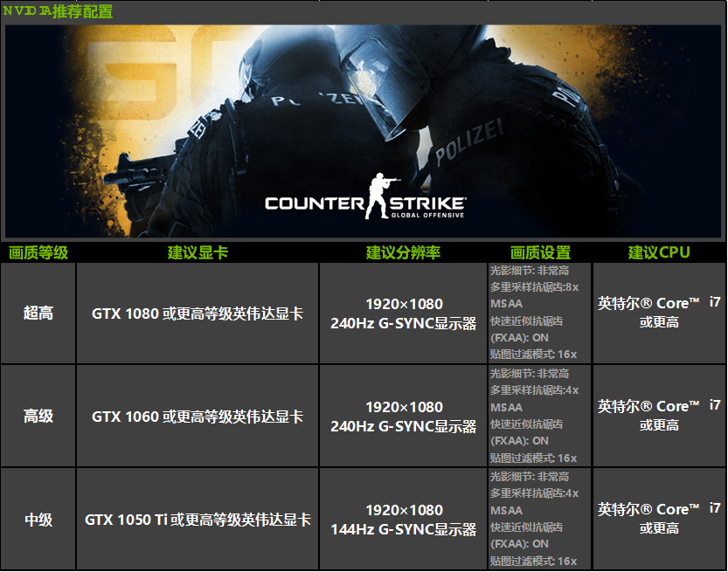Click 240Hz G-SYNC显示器 in the 超高 row
728x572 pixels.
404,323
